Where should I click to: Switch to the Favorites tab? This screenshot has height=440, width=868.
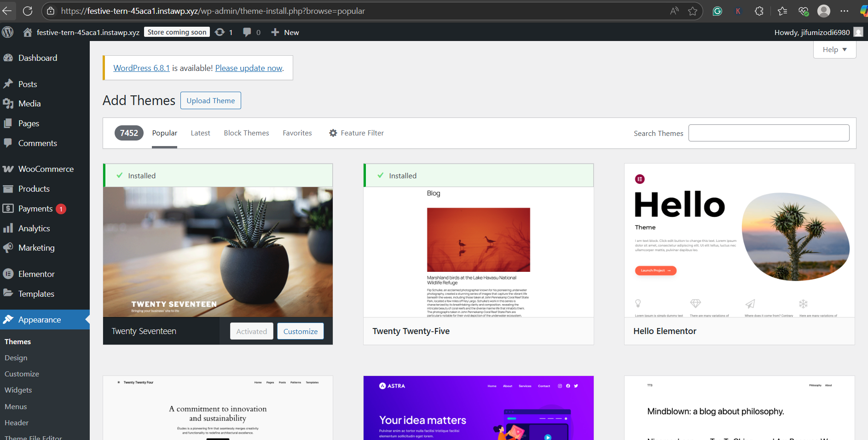(x=297, y=133)
